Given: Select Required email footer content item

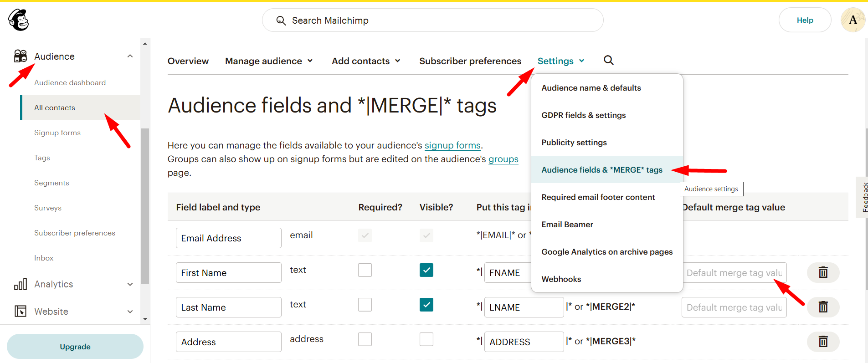Looking at the screenshot, I should click(607, 197).
